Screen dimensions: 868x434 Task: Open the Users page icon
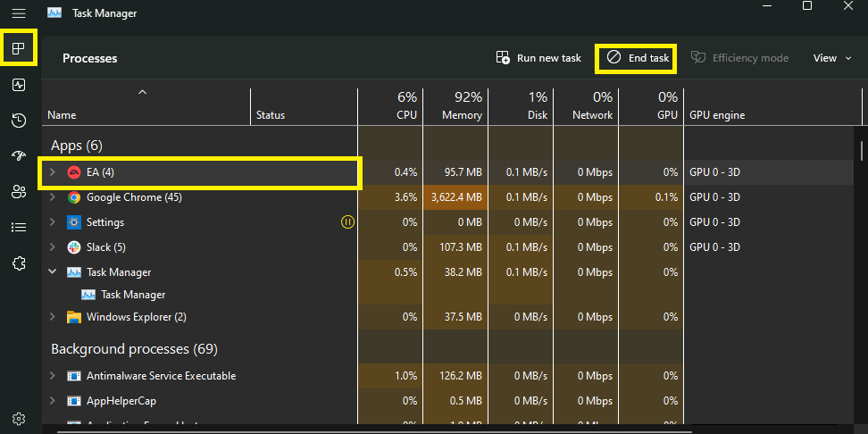(19, 191)
